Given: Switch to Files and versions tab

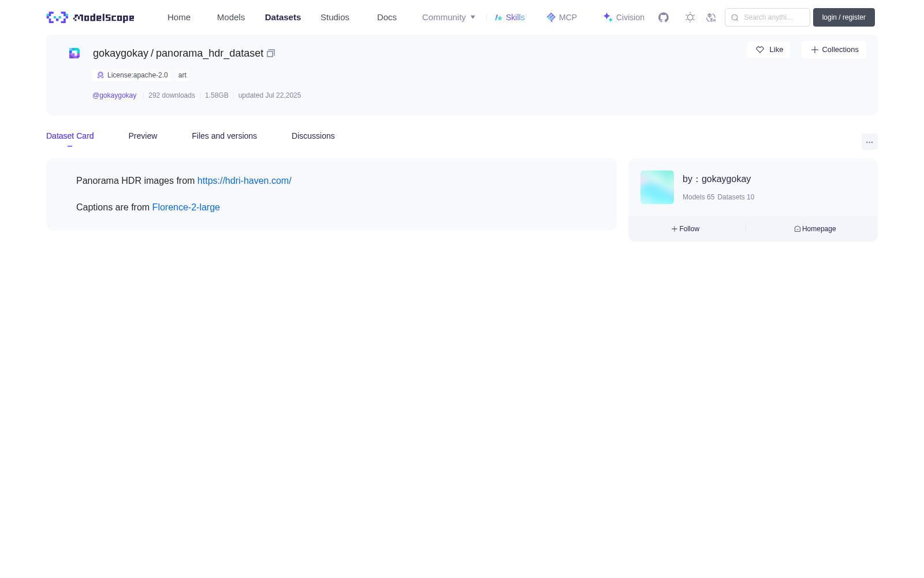Looking at the screenshot, I should pyautogui.click(x=224, y=136).
